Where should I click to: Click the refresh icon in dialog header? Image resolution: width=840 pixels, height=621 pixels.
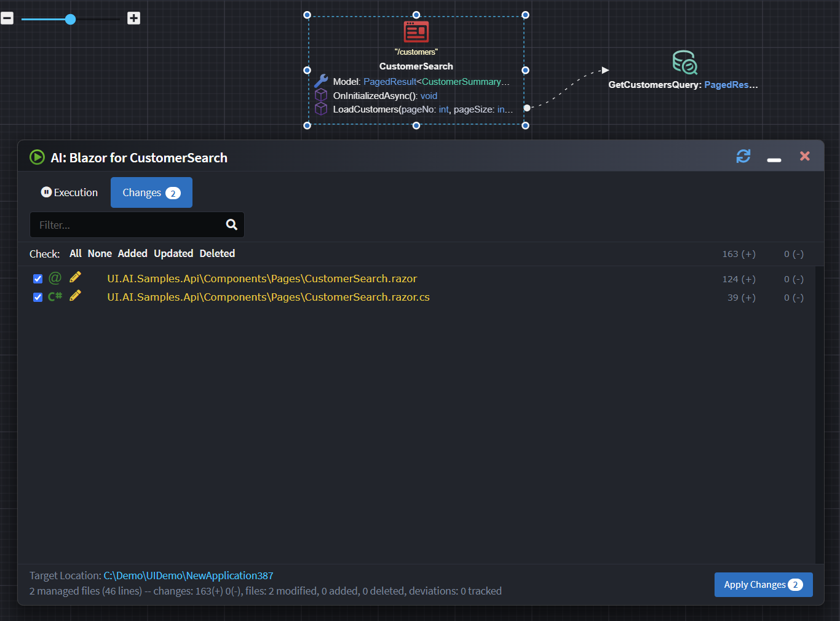(743, 157)
